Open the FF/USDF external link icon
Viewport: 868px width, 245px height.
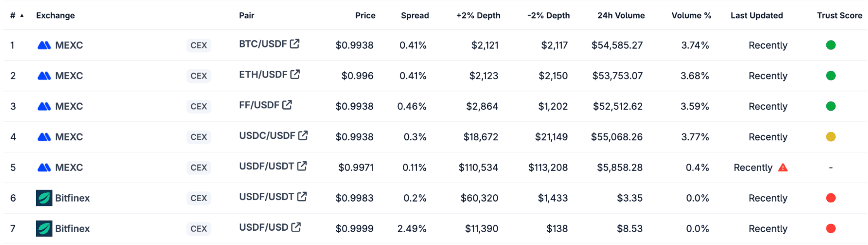[287, 105]
